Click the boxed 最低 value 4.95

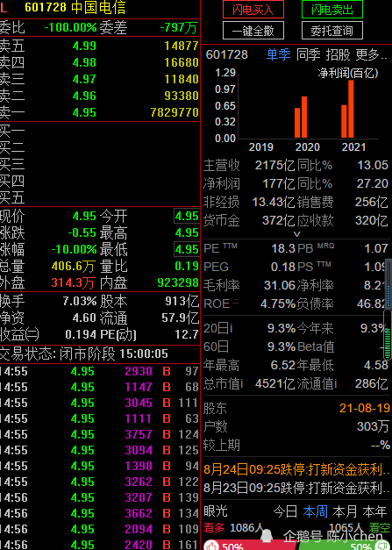187,249
